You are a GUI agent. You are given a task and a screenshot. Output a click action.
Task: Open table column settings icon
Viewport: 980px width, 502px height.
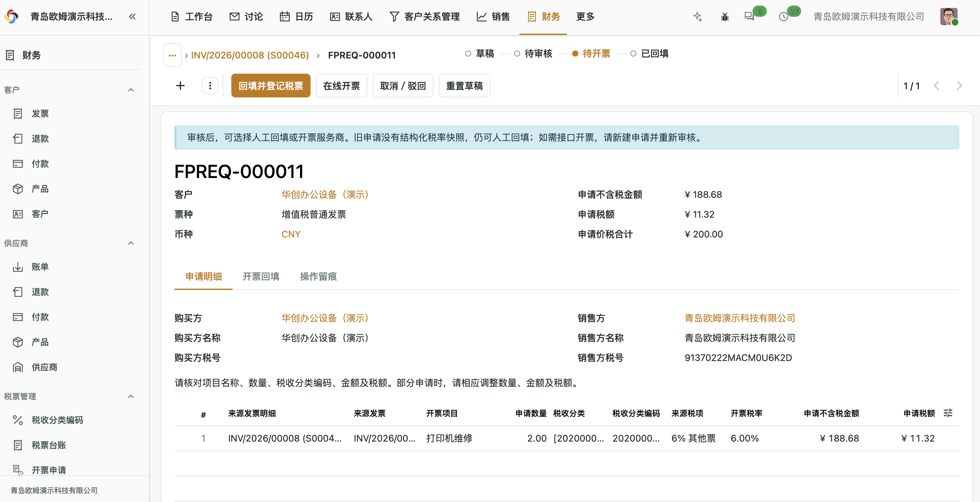click(948, 413)
